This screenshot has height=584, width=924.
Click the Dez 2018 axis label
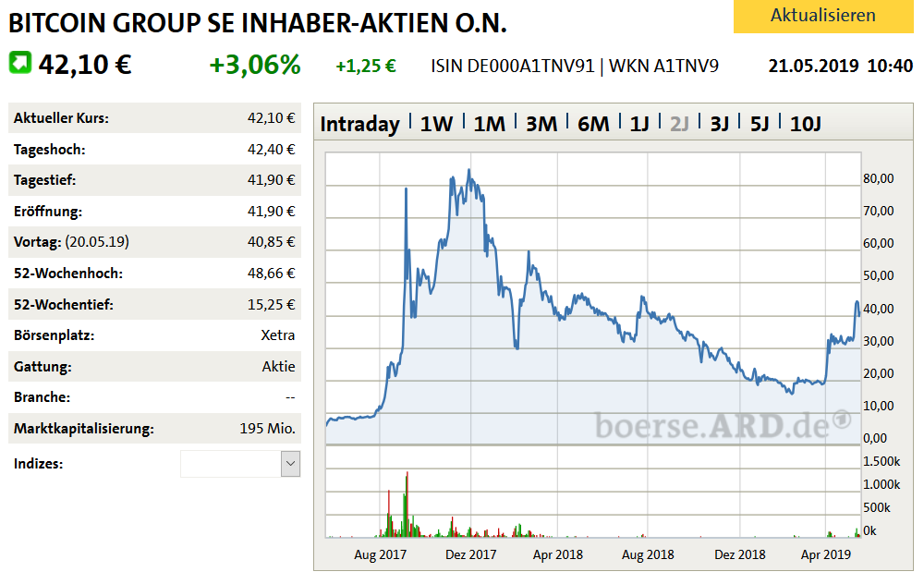coord(740,554)
